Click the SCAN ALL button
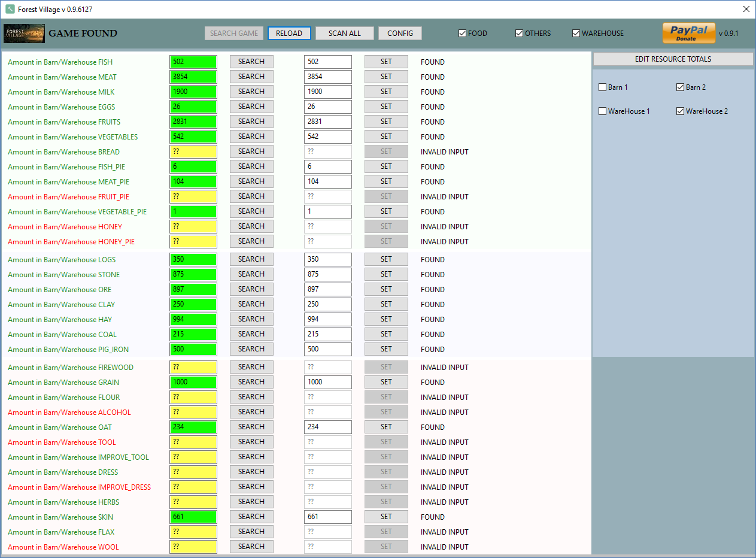 345,34
